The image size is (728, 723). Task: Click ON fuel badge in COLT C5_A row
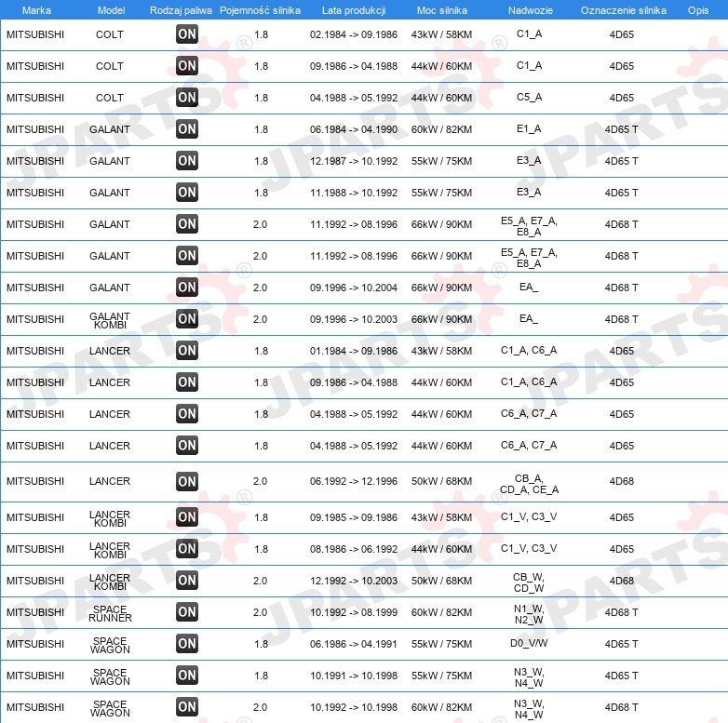(187, 97)
